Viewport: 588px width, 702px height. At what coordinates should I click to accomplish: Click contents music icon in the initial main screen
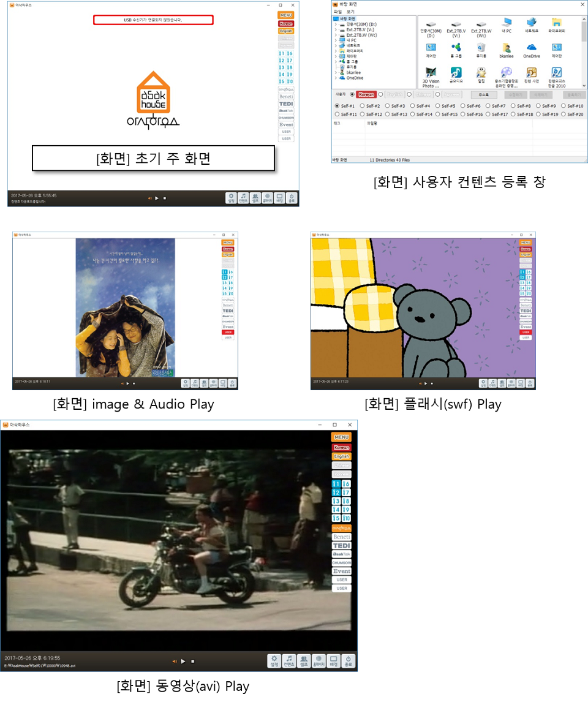[x=243, y=197]
